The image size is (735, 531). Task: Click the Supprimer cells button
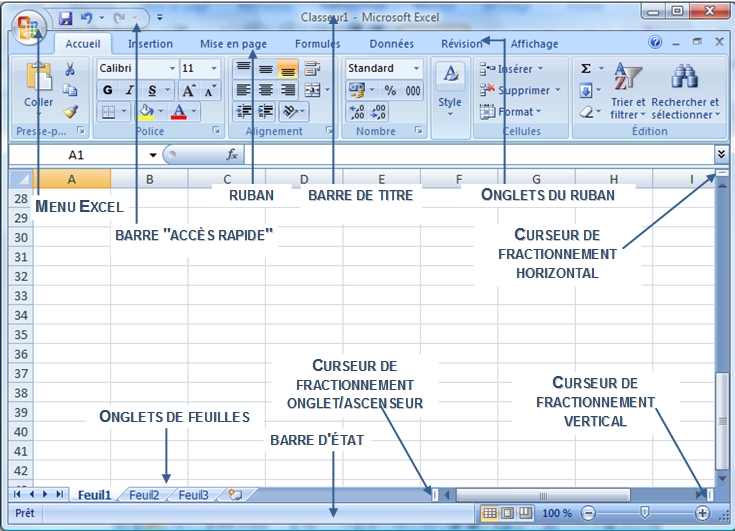tap(520, 90)
